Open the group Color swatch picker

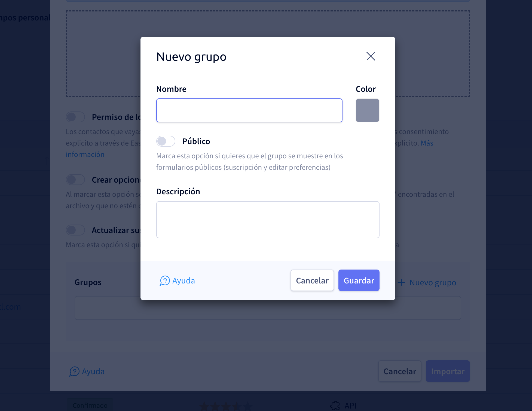point(367,110)
